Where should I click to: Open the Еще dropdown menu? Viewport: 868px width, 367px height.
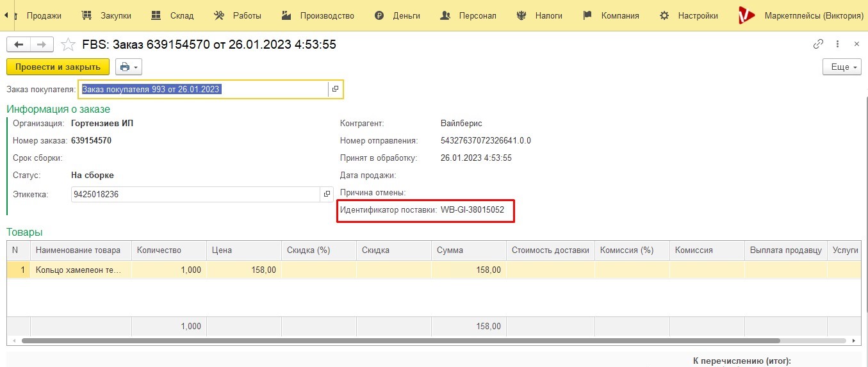pos(841,67)
